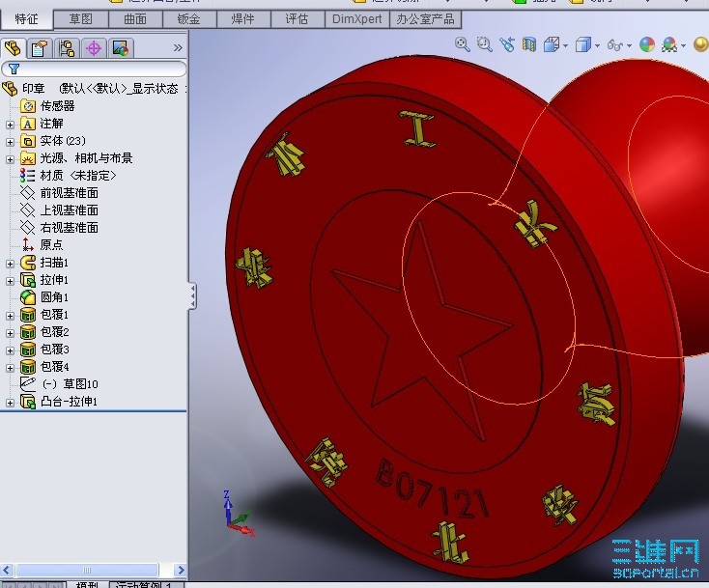The image size is (709, 588).
Task: Select the (-) 草图10 sketch item
Action: pyautogui.click(x=70, y=384)
